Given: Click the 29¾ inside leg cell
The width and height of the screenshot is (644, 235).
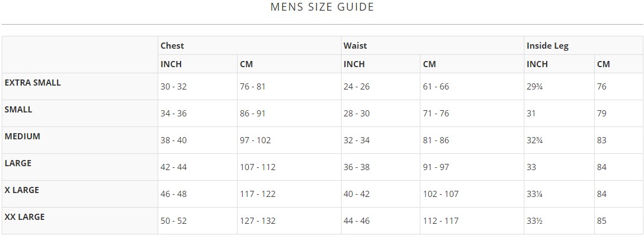Looking at the screenshot, I should tap(534, 87).
